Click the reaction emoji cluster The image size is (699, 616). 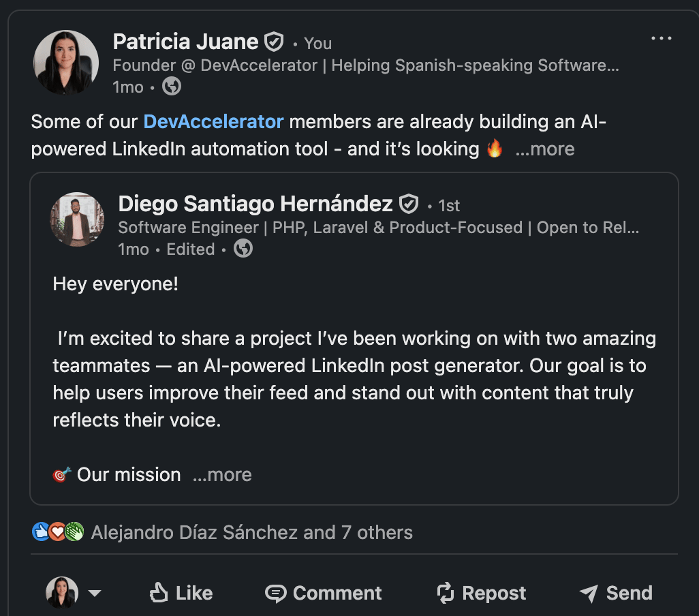pyautogui.click(x=58, y=532)
